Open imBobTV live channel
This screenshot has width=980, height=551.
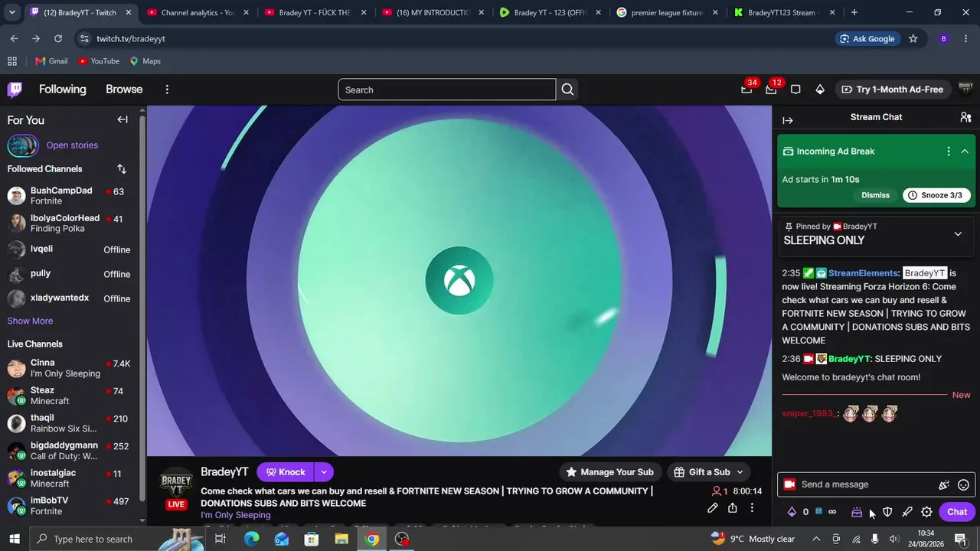(x=69, y=506)
